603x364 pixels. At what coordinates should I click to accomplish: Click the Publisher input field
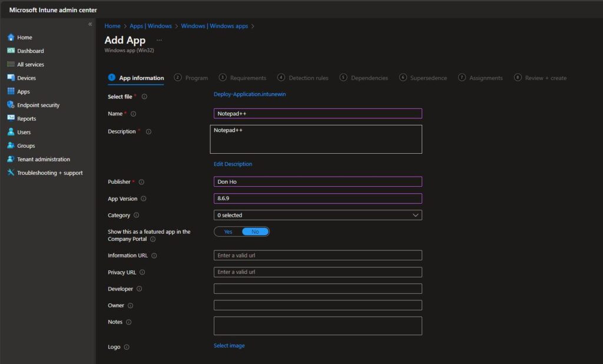coord(317,181)
